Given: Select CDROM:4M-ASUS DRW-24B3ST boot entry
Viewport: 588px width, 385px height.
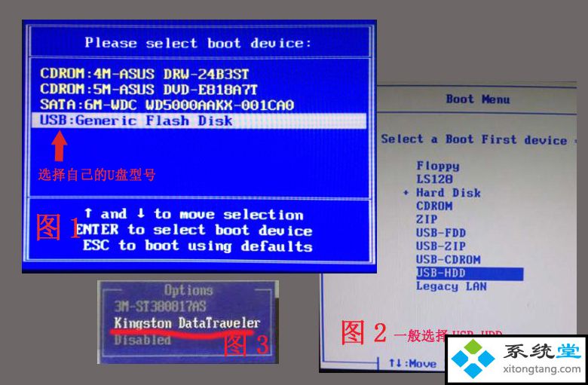Looking at the screenshot, I should 145,74.
